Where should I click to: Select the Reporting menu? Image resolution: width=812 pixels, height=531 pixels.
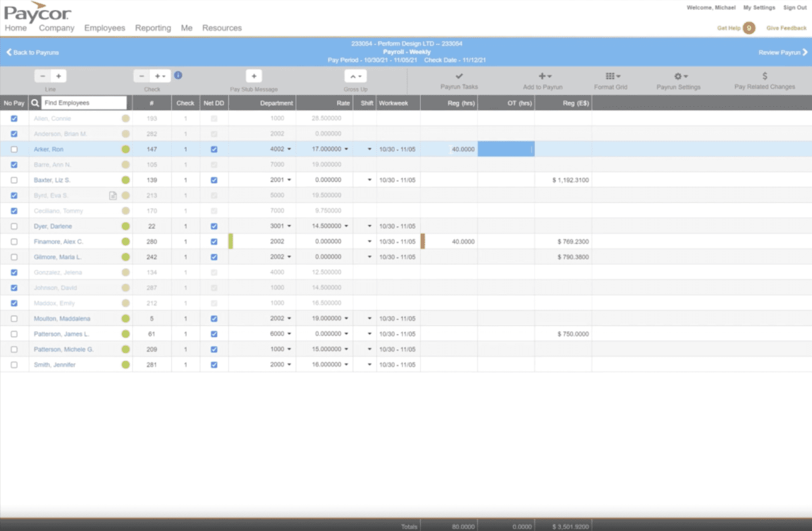(x=153, y=28)
